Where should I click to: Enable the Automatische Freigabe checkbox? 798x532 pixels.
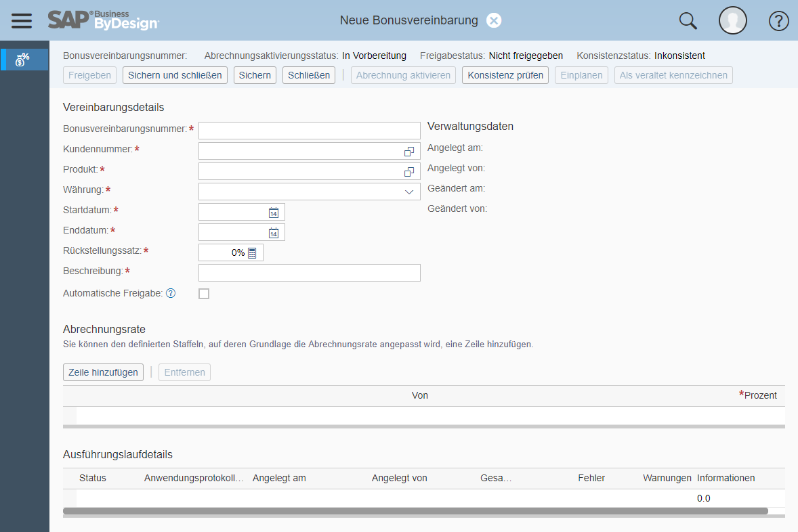coord(204,294)
